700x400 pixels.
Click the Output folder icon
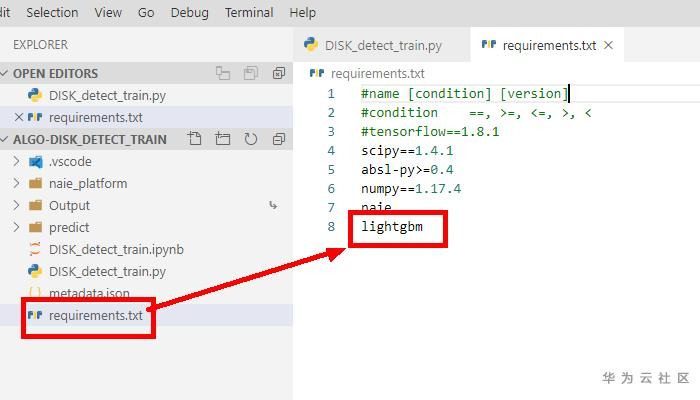35,205
